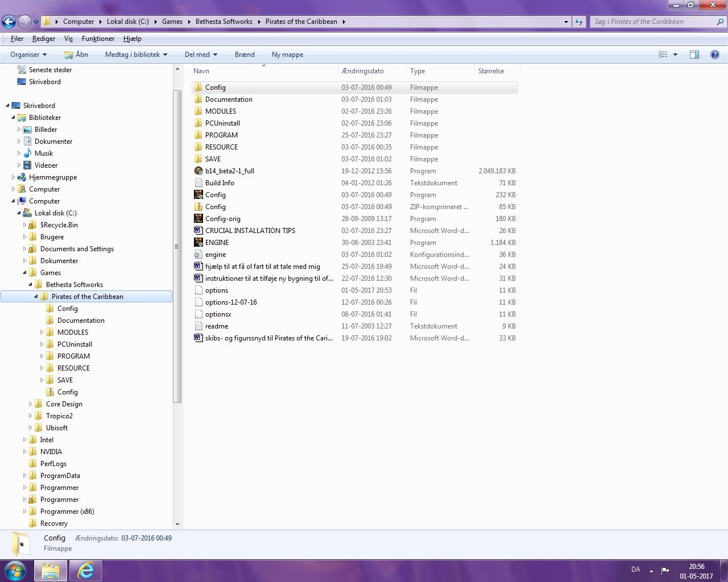Screen dimensions: 728x582
Task: Select the b14_beta2-1_full program icon
Action: (x=198, y=171)
